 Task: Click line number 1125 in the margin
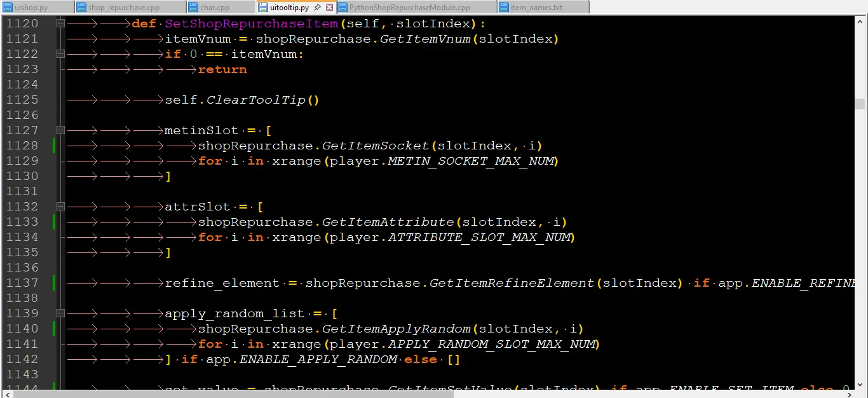23,100
